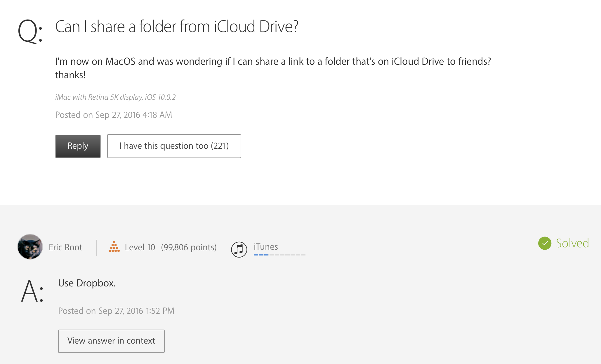601x364 pixels.
Task: Click the answer's 1:52 PM posted date
Action: 116,311
